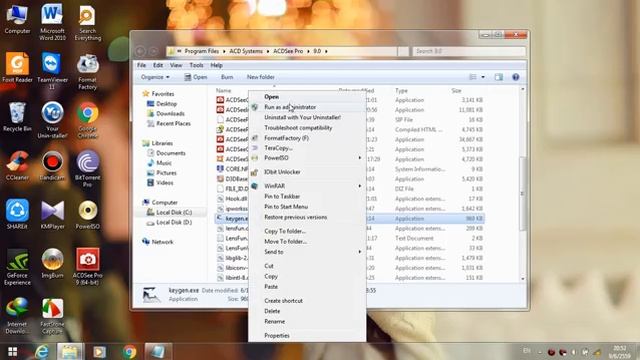Click the Explorer back navigation arrow

140,51
